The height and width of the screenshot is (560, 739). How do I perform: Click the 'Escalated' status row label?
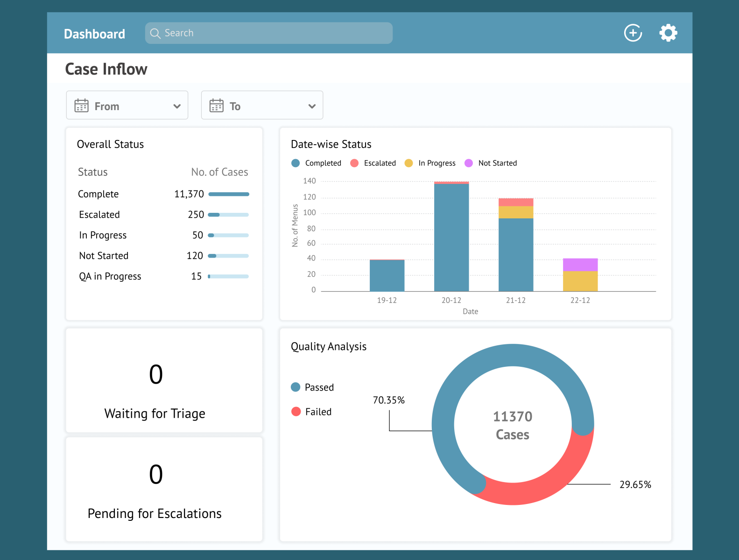pyautogui.click(x=99, y=215)
